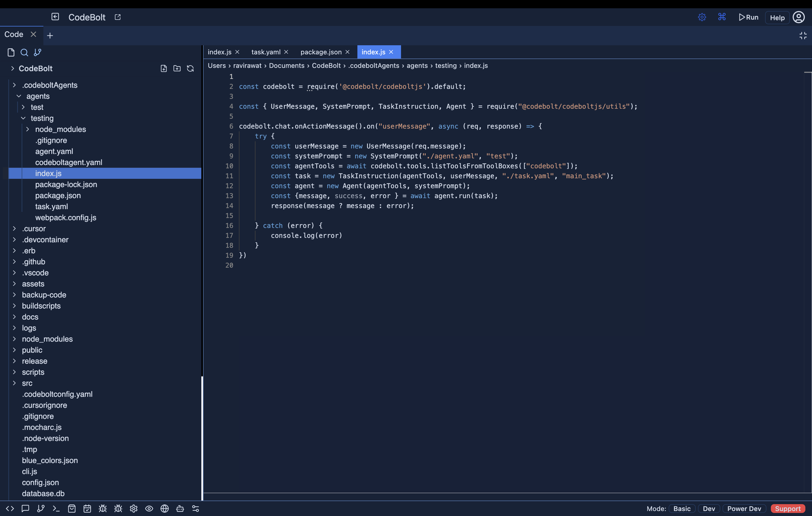Open shopping bag marketplace icon in bottom bar

72,509
